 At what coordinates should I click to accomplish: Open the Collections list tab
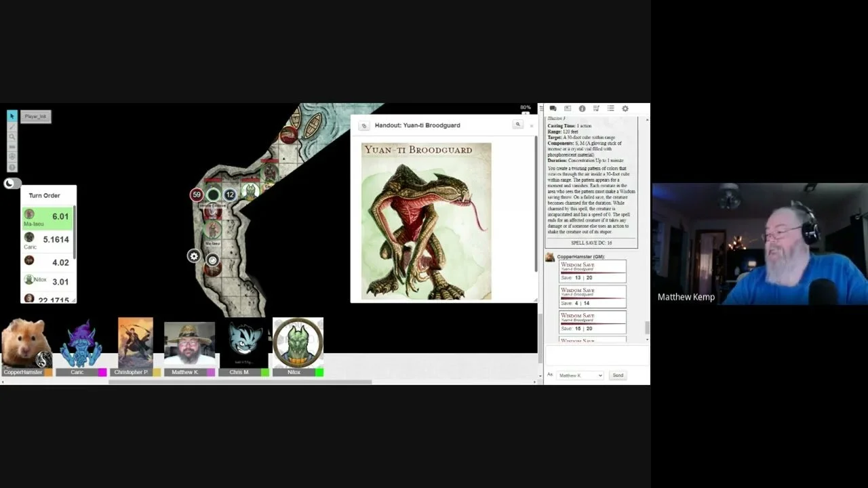pyautogui.click(x=610, y=108)
